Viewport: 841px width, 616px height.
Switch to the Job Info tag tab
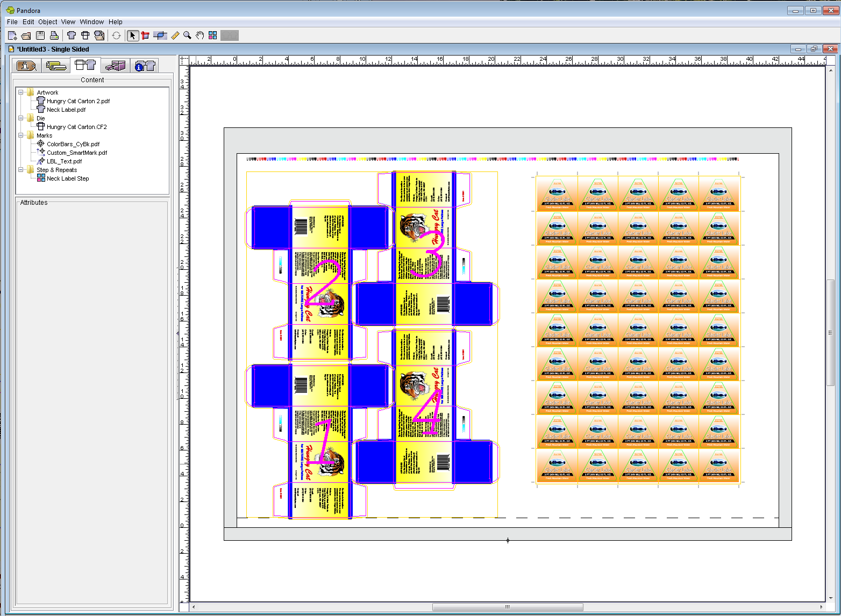(27, 66)
